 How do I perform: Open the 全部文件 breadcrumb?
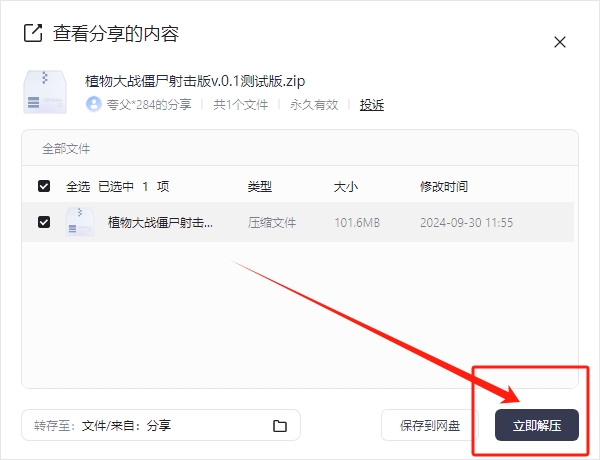(x=66, y=149)
